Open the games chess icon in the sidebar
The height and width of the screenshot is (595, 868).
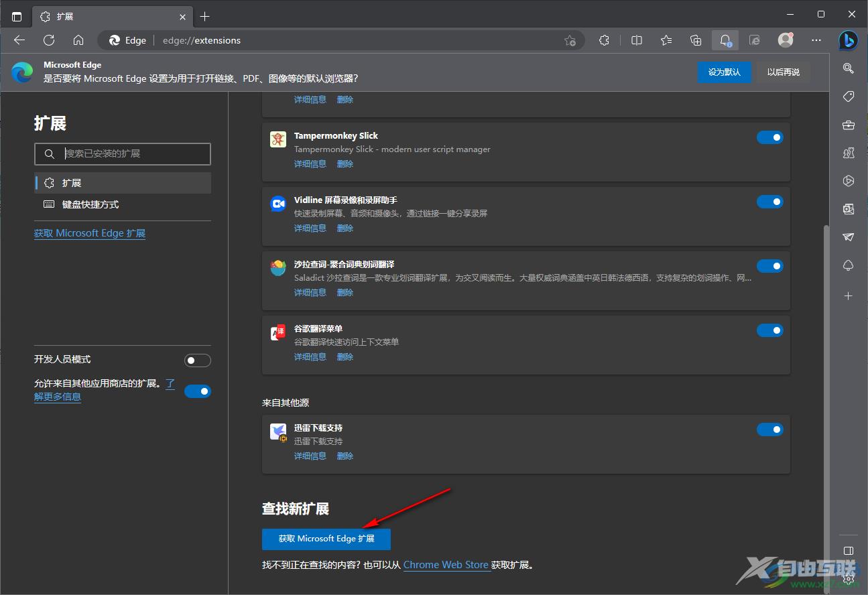tap(849, 153)
